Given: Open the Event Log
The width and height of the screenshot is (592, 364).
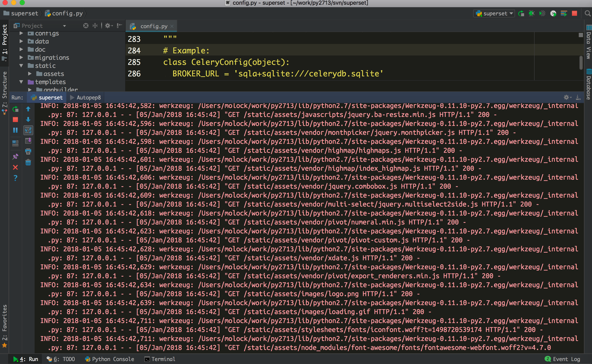Looking at the screenshot, I should [x=562, y=359].
